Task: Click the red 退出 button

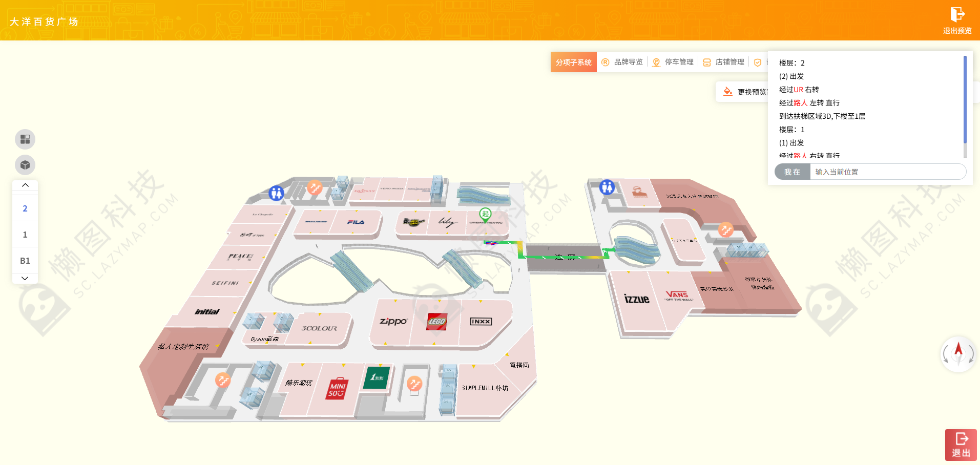Action: [961, 445]
